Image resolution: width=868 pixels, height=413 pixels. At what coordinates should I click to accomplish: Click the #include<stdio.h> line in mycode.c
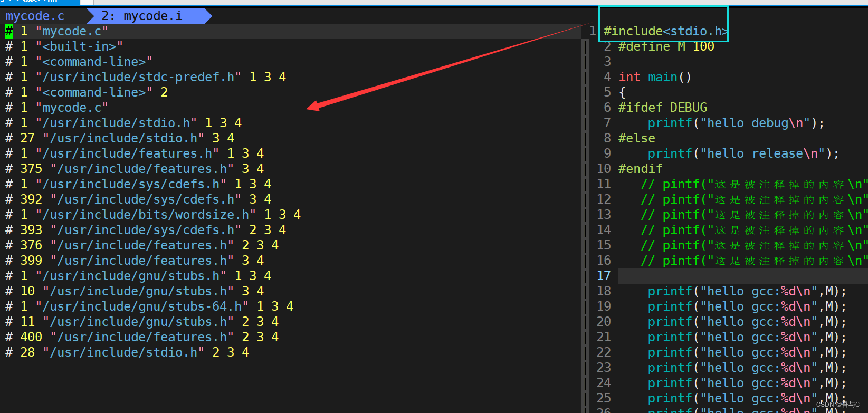click(666, 32)
